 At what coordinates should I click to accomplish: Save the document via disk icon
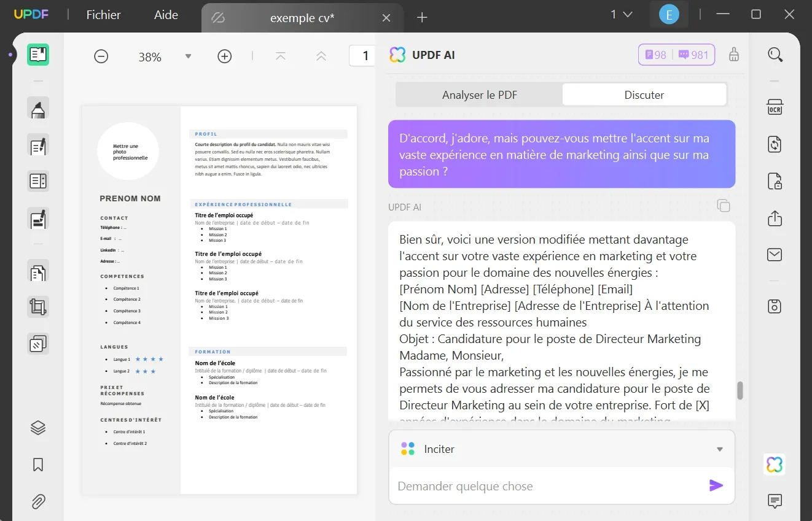coord(775,306)
